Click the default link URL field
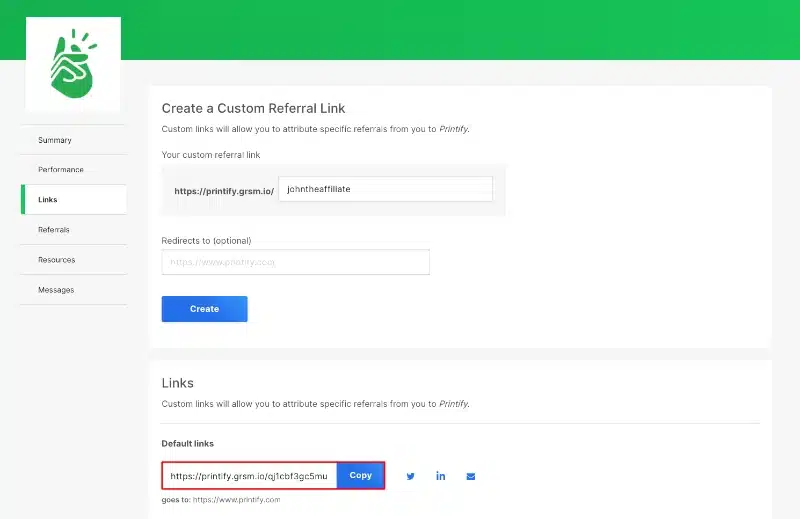Image resolution: width=800 pixels, height=519 pixels. tap(249, 476)
